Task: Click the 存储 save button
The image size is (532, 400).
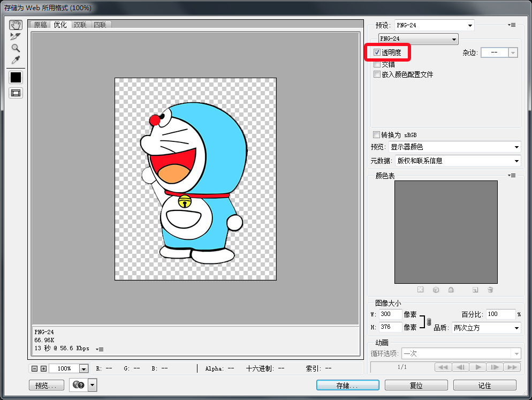Action: (x=348, y=385)
